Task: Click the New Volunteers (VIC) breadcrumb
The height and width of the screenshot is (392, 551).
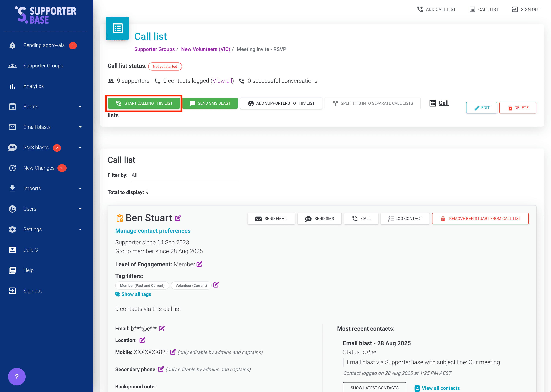Action: 205,49
